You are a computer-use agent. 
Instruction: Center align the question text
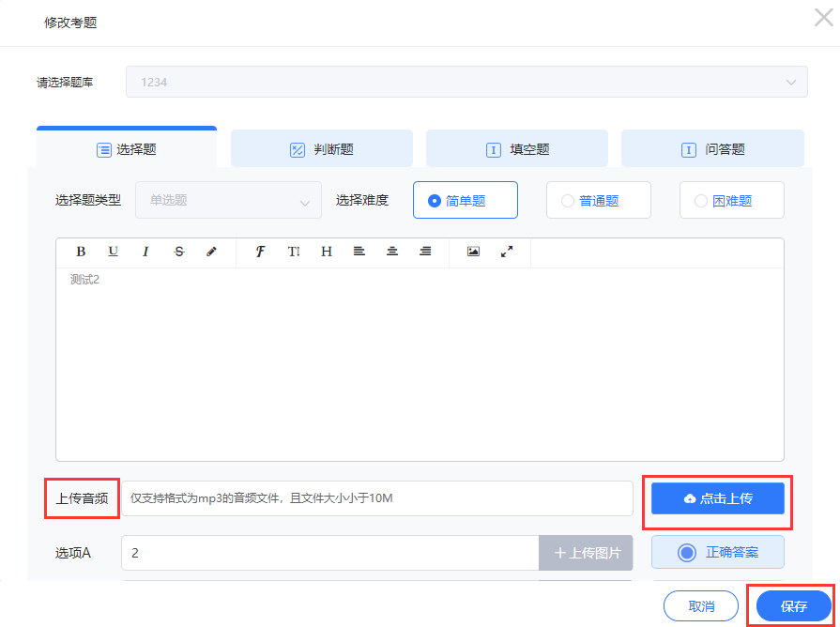pos(392,252)
